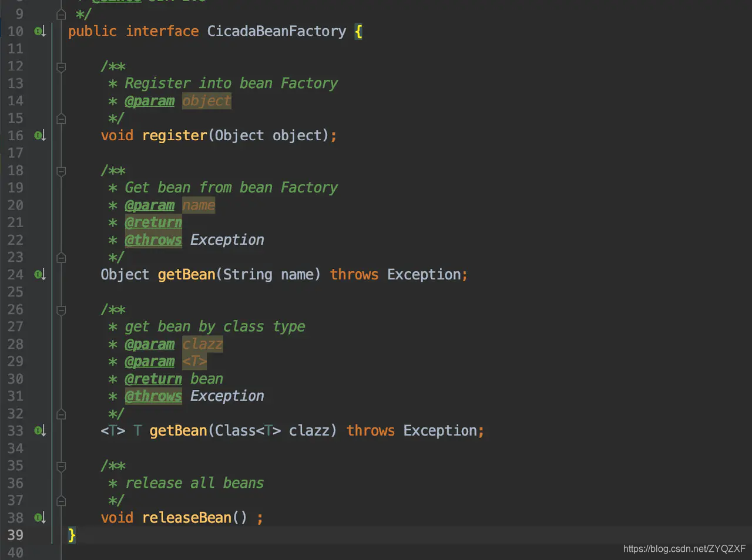Click the highlighted 'clazz' Javadoc parameter
This screenshot has height=560, width=752.
[x=203, y=344]
